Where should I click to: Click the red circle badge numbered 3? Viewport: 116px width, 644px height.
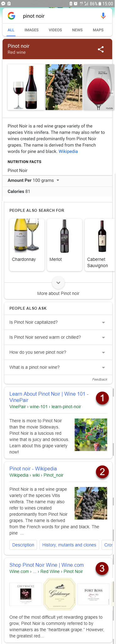point(102,568)
